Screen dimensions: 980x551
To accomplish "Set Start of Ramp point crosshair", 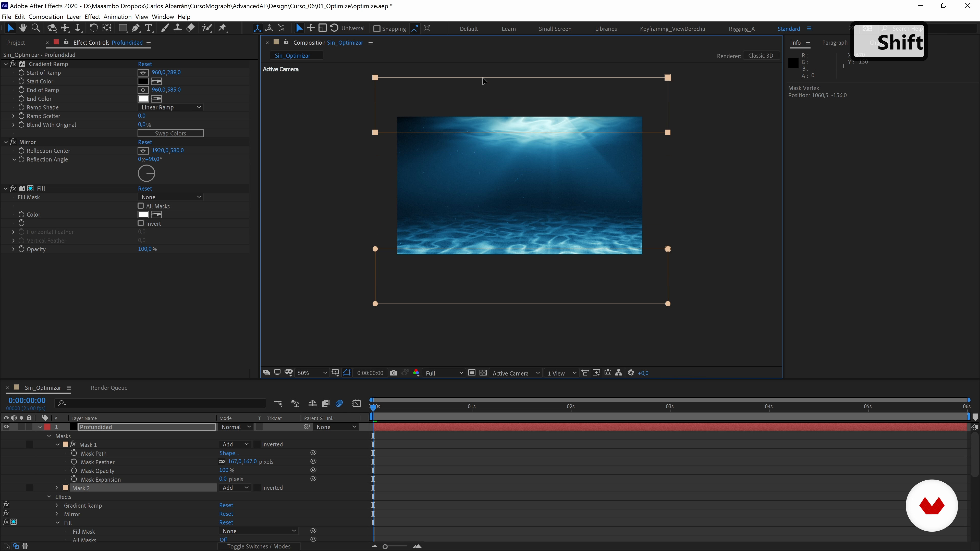I will [143, 73].
